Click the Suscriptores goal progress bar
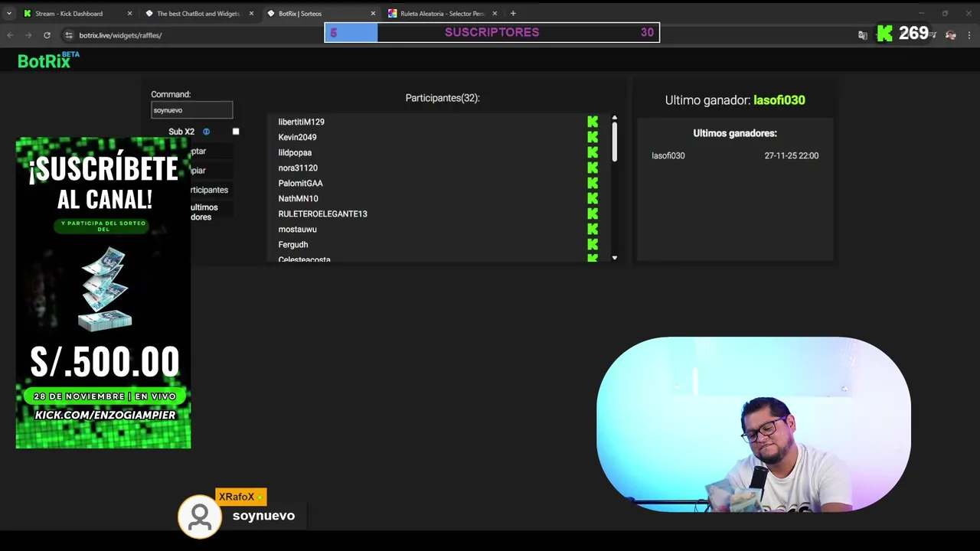The image size is (980, 551). coord(492,32)
